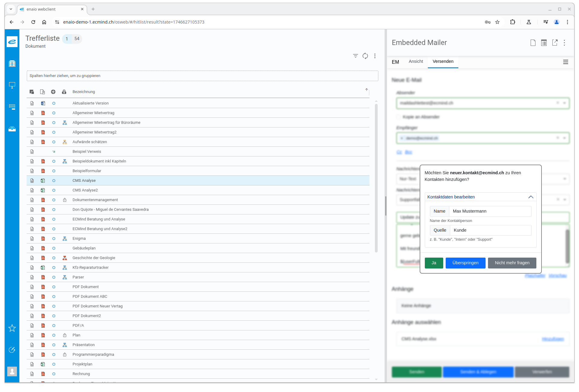
Task: Click the enaio logo icon in sidebar
Action: 12,42
